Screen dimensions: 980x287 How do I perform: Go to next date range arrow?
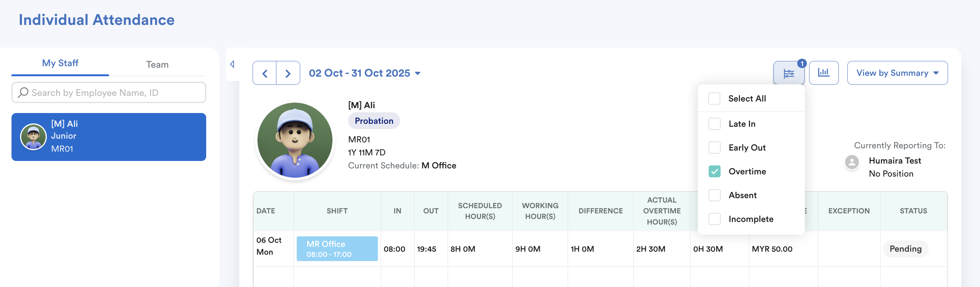(288, 73)
